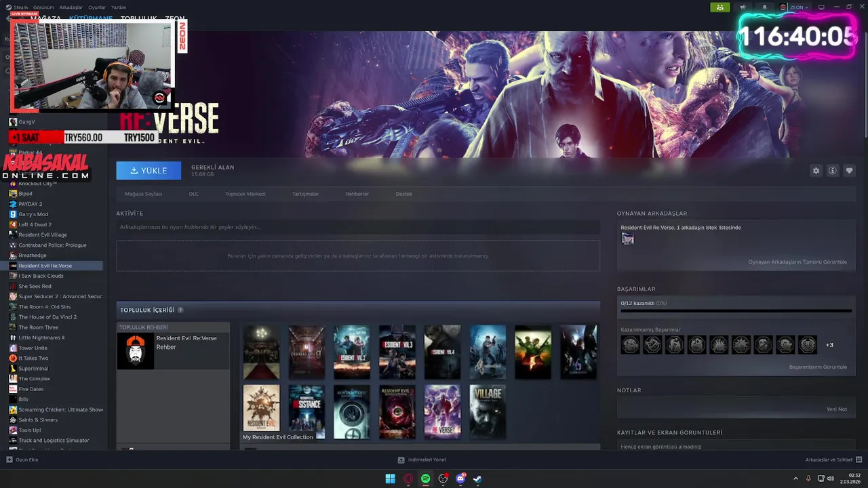Click the blue YÜKLE install button
Viewport: 868px width, 488px height.
pos(149,171)
